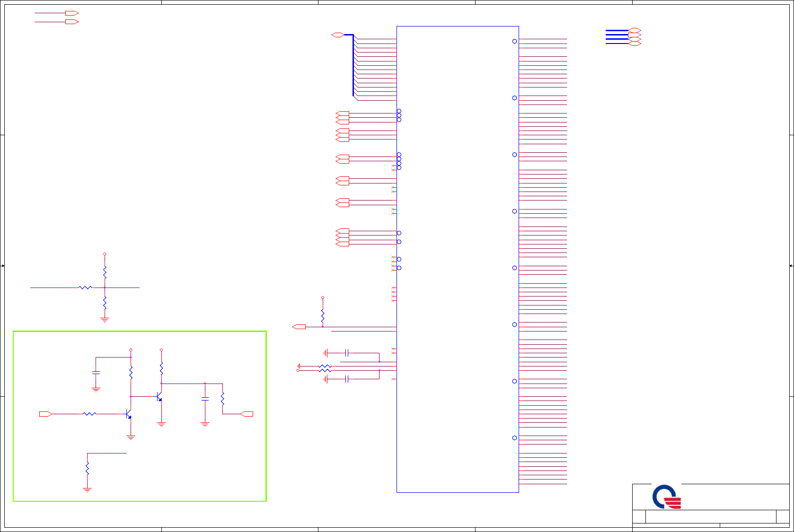Select the topmost bus port at the upper right

[635, 30]
